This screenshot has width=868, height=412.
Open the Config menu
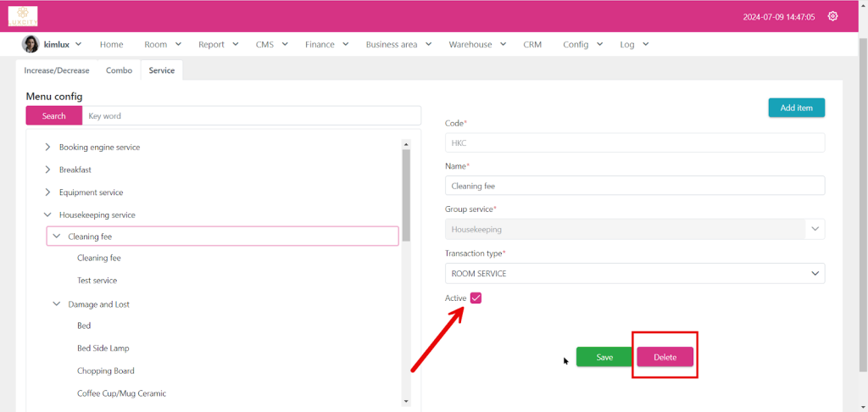pyautogui.click(x=583, y=44)
